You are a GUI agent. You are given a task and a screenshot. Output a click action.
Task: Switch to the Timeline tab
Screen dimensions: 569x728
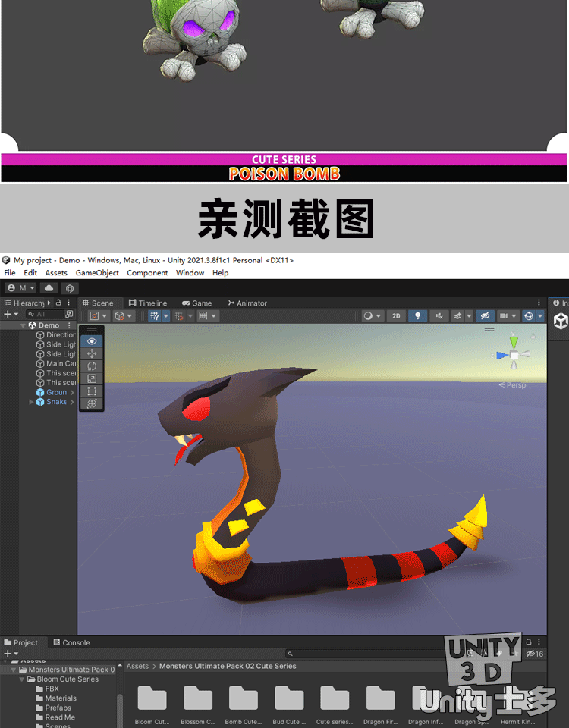pos(148,303)
